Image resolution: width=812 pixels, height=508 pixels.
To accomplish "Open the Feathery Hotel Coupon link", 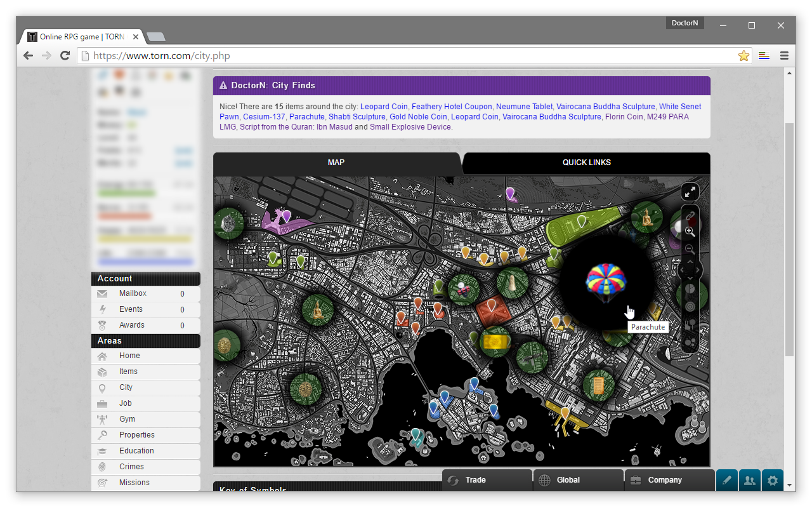I will [450, 107].
